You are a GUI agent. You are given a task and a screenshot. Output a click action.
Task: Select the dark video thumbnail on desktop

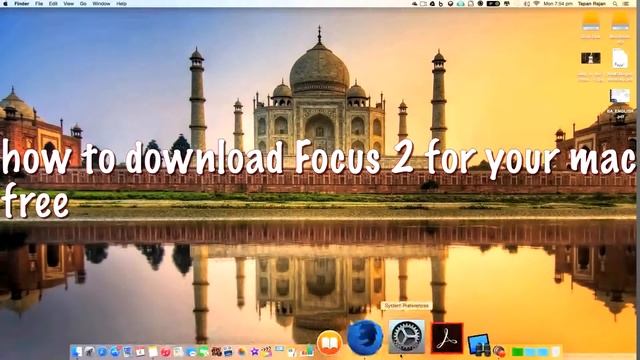591,58
